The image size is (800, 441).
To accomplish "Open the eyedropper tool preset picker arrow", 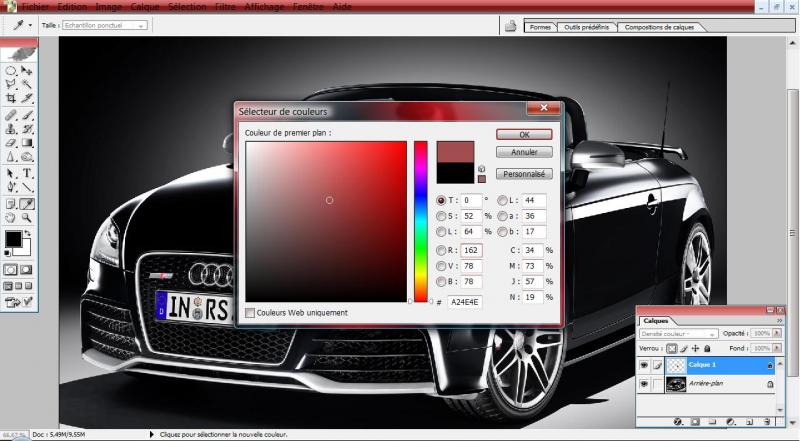I will tap(30, 25).
